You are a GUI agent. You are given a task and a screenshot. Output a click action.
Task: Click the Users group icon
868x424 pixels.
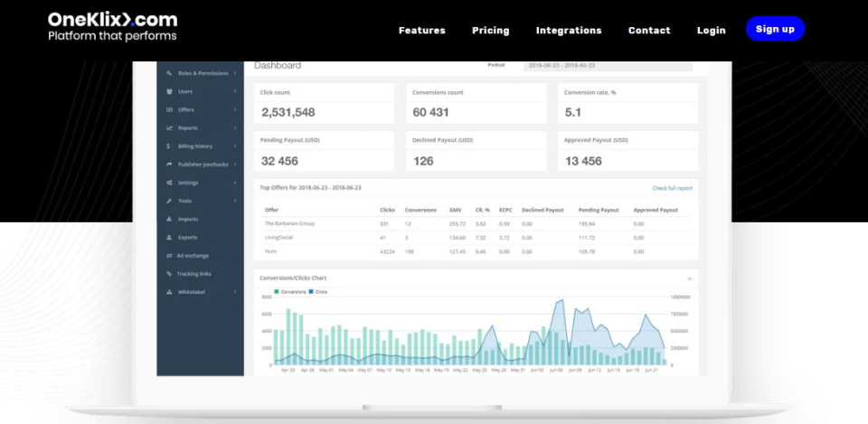point(169,91)
